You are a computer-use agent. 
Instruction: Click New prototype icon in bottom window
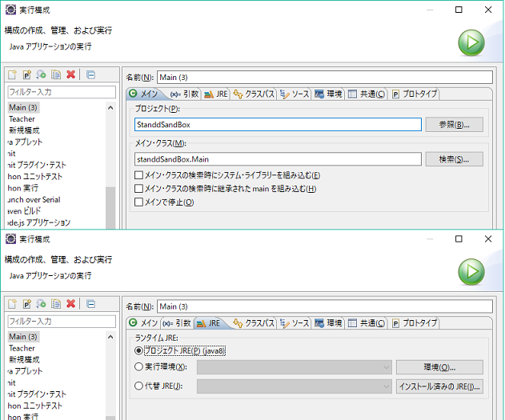[26, 304]
